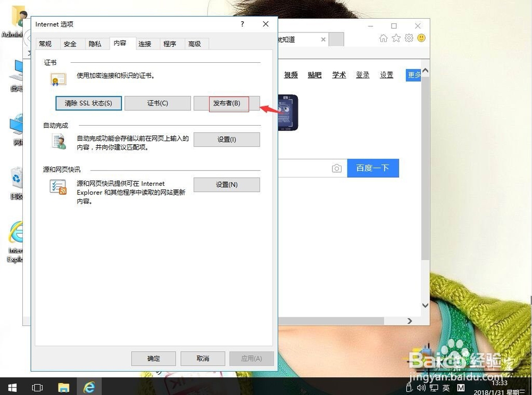
Task: Open the 学术 link on Baidu page
Action: [339, 75]
